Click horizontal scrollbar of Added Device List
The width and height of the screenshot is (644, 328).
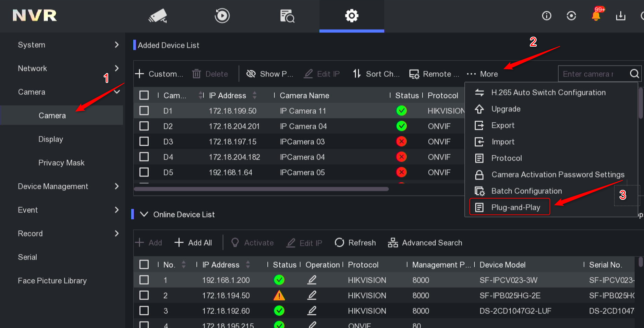262,189
